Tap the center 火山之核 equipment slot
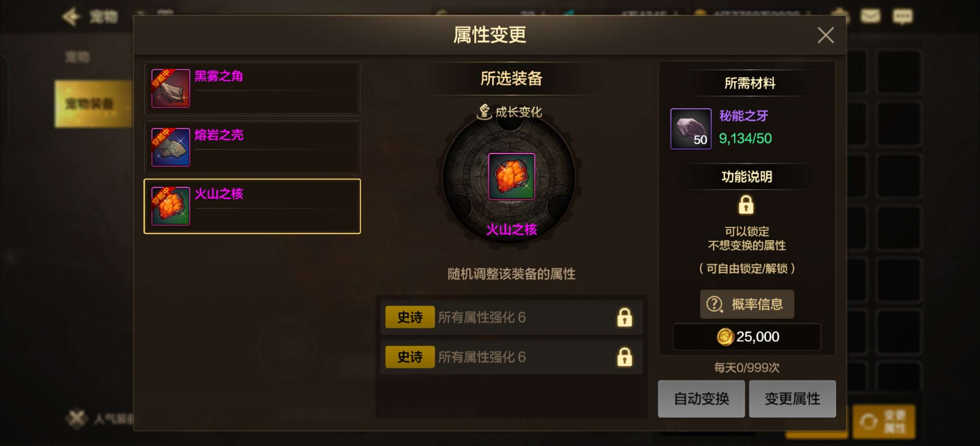This screenshot has width=980, height=446. (x=511, y=177)
